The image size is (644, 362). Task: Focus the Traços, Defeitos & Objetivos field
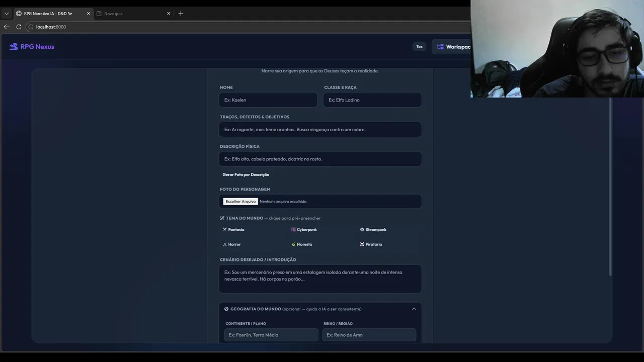(320, 130)
